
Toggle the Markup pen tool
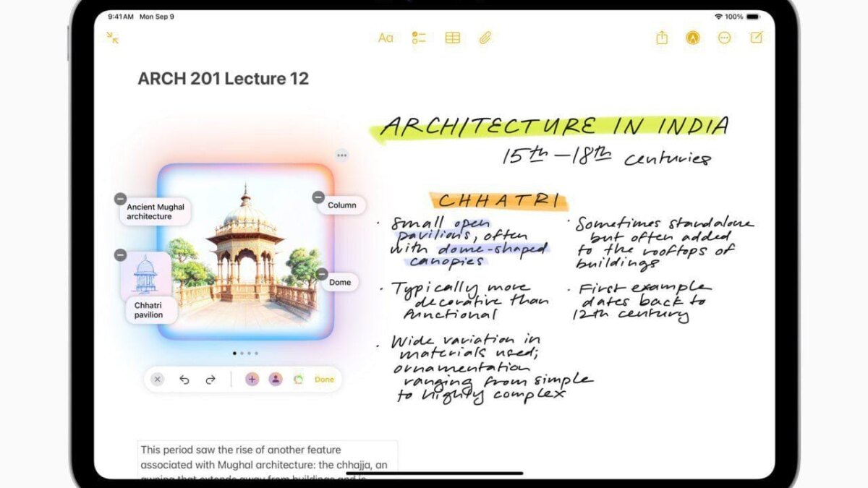click(693, 38)
